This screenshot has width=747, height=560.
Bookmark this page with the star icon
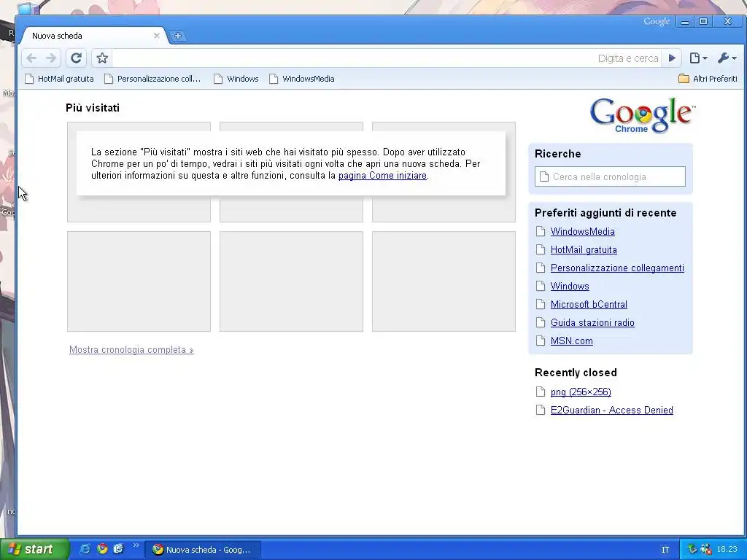(x=102, y=58)
